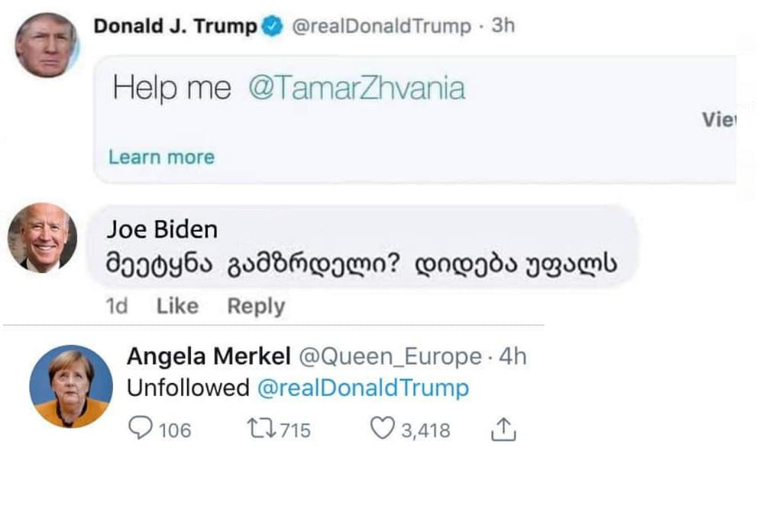782x532 pixels.
Task: Click the blue verified badge beside Trump's name
Action: pos(271,27)
